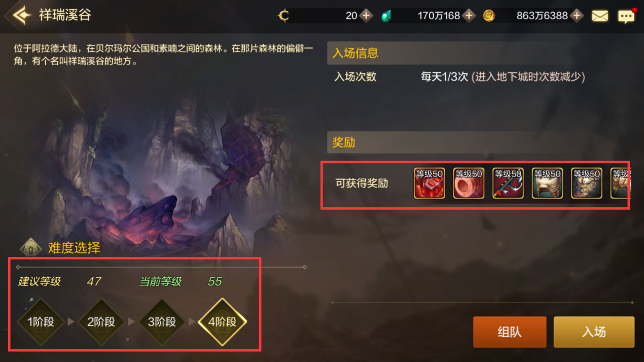Select the chest armor reward icon
This screenshot has height=362, width=644.
point(587,183)
